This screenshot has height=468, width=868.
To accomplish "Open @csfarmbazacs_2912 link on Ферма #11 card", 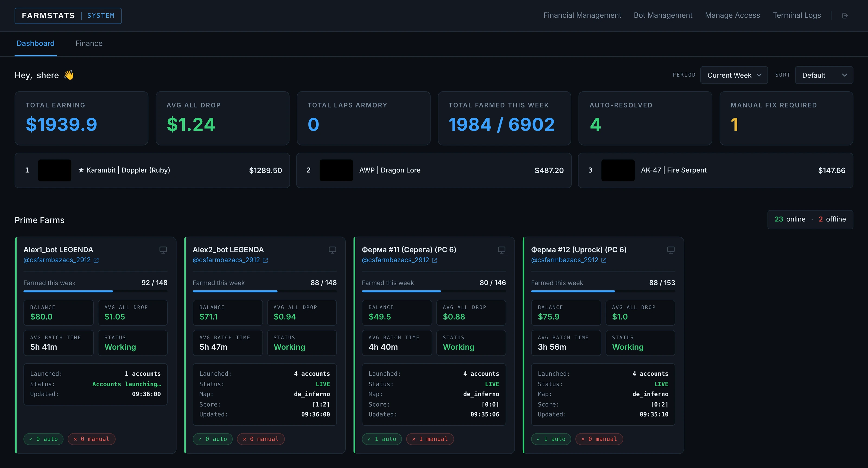I will [395, 260].
